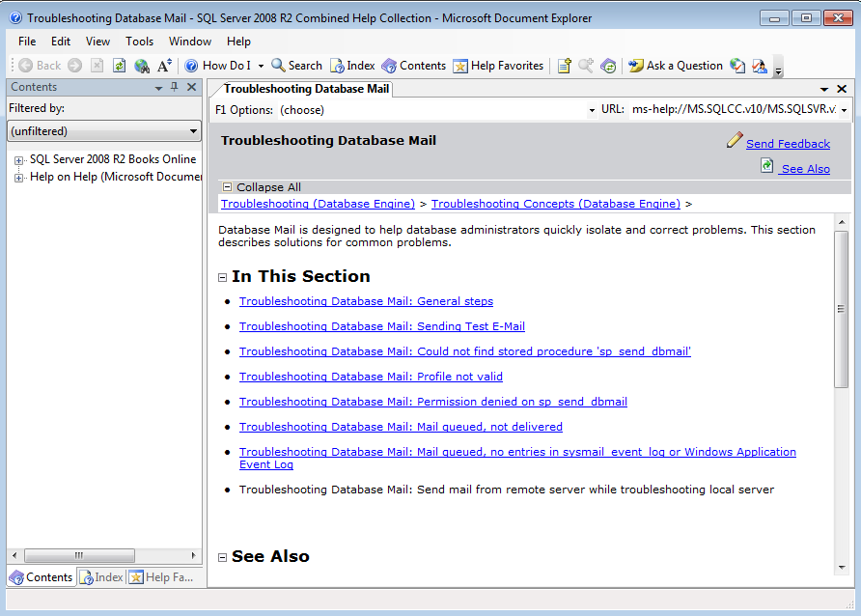Click the font size icon
Image resolution: width=861 pixels, height=616 pixels.
click(x=165, y=66)
